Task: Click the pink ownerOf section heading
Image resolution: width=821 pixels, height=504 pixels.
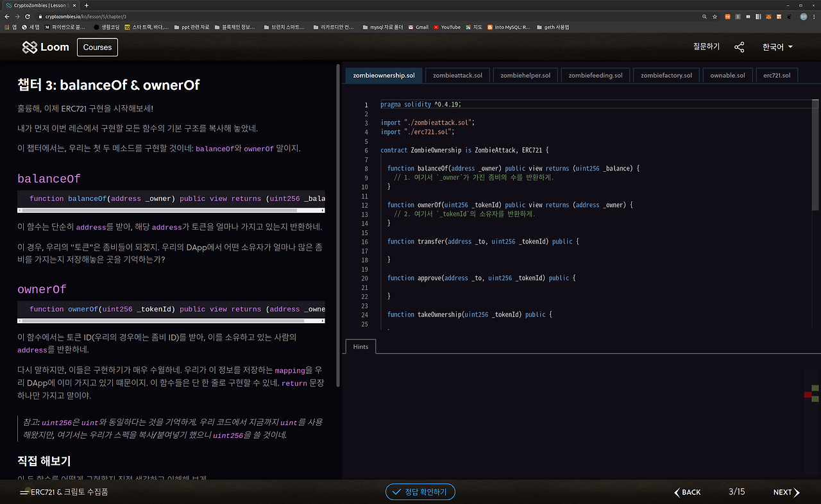Action: click(x=42, y=289)
